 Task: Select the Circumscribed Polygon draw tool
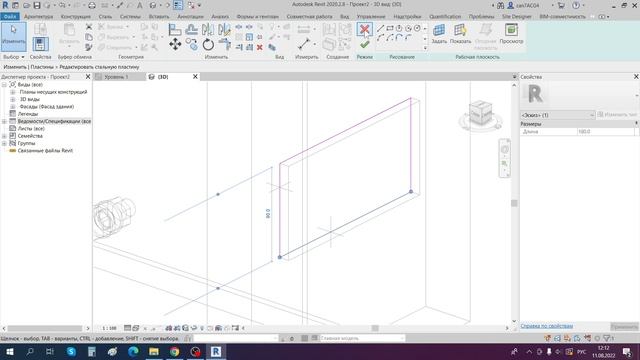point(408,28)
